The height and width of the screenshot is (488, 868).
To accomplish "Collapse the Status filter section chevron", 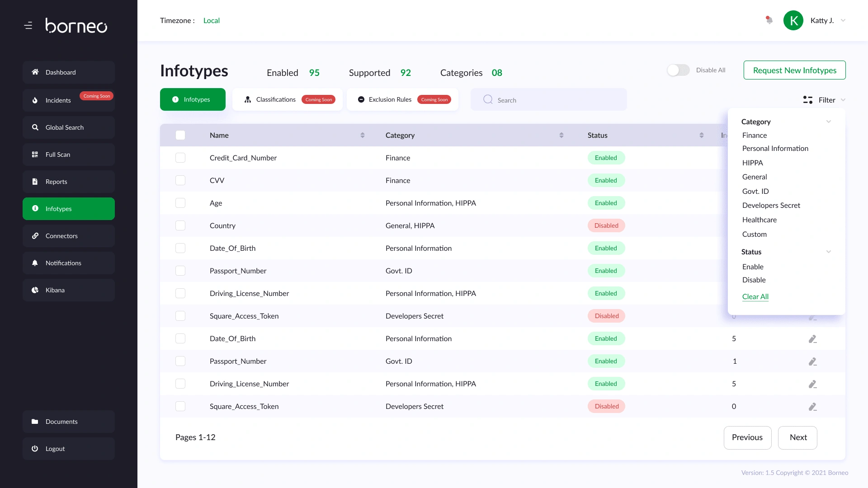I will click(x=828, y=252).
